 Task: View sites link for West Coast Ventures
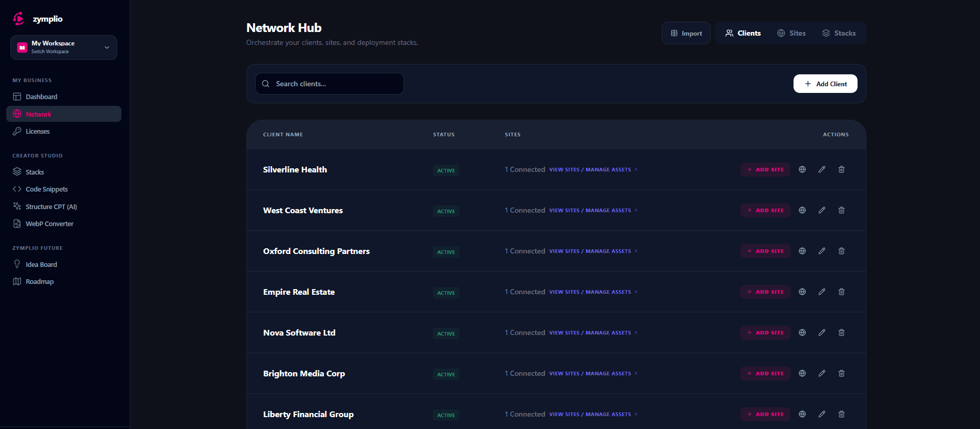pyautogui.click(x=593, y=210)
